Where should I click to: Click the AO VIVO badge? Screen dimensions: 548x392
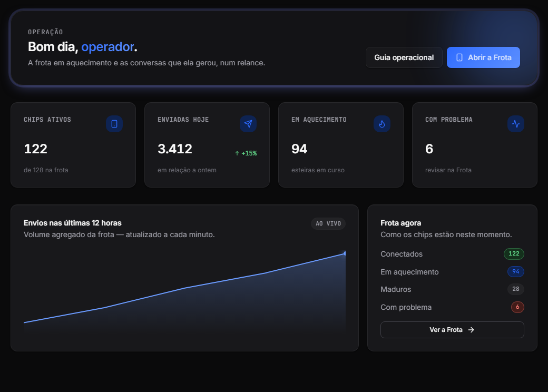pos(328,223)
